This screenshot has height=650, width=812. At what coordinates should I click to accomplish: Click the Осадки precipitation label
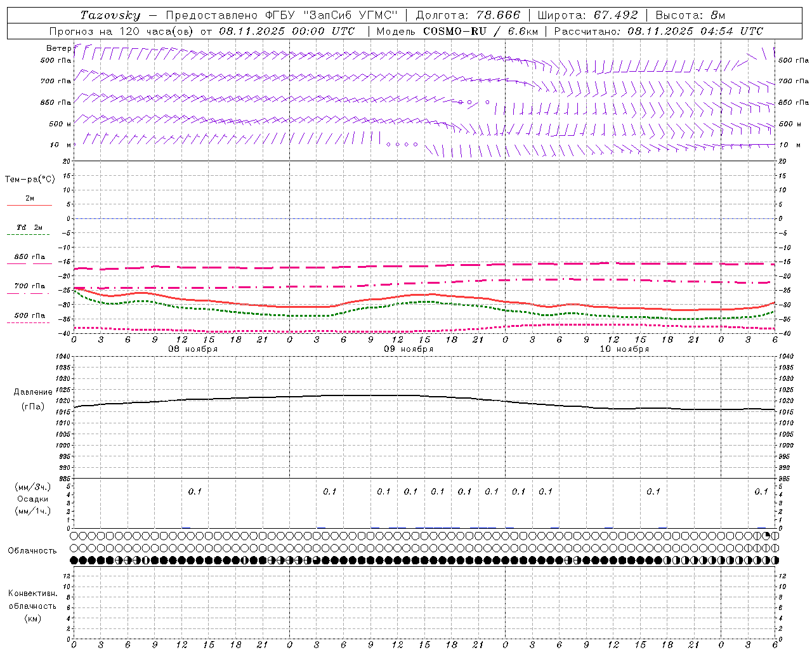(33, 499)
